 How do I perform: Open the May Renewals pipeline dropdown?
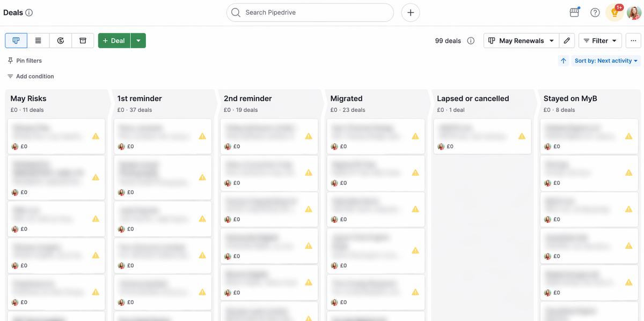coord(520,40)
